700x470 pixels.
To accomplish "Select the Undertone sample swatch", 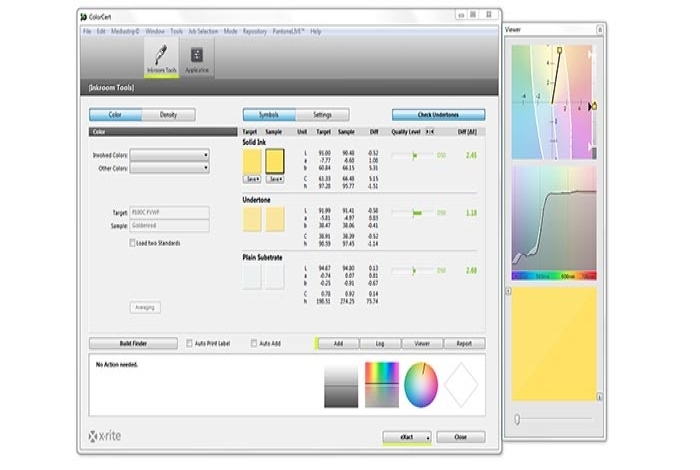I will tap(275, 219).
